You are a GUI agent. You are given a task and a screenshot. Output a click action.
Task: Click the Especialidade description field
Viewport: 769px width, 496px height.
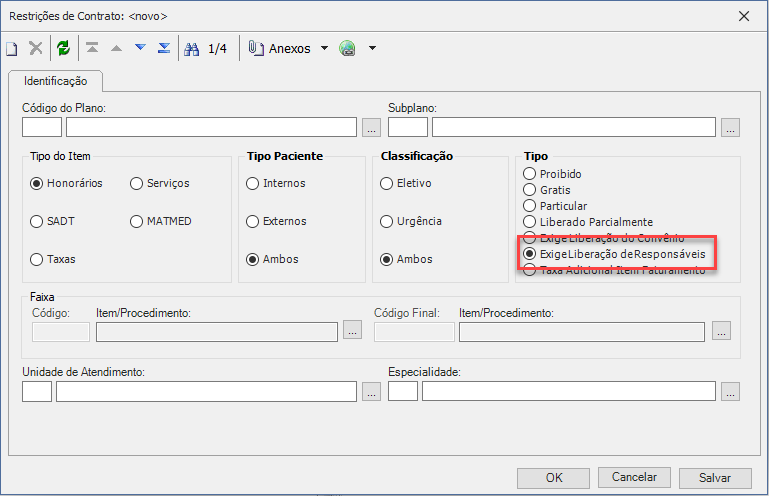[x=569, y=392]
